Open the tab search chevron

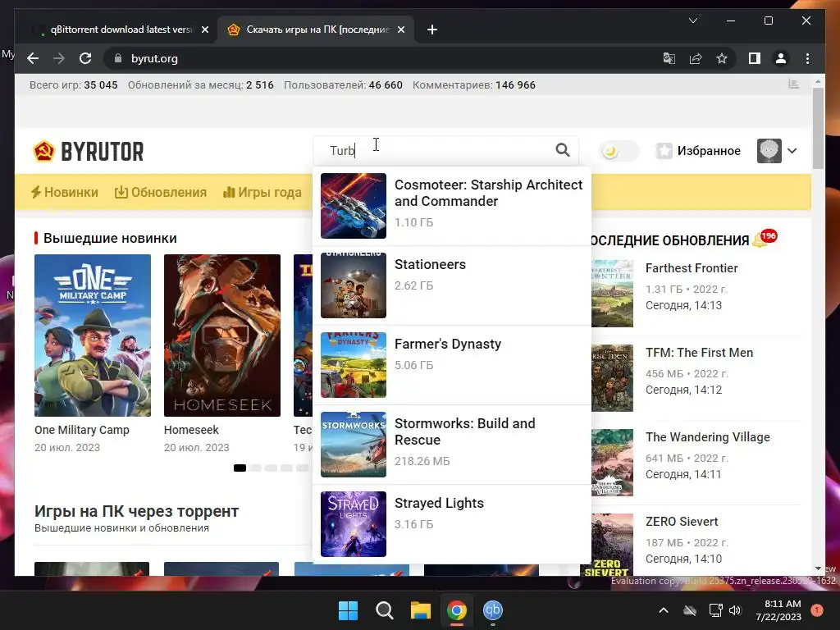click(692, 21)
